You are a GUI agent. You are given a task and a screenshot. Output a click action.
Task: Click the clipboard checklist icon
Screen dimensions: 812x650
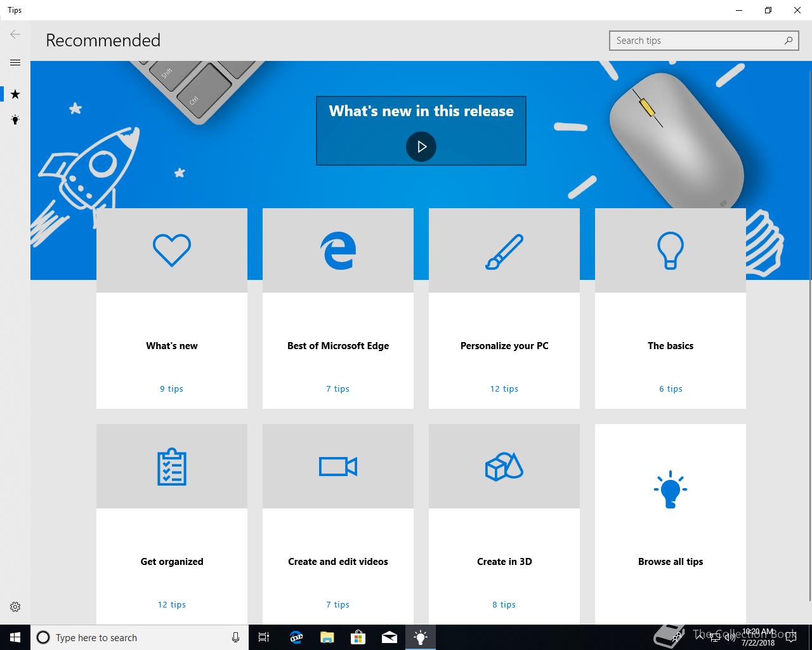tap(172, 467)
